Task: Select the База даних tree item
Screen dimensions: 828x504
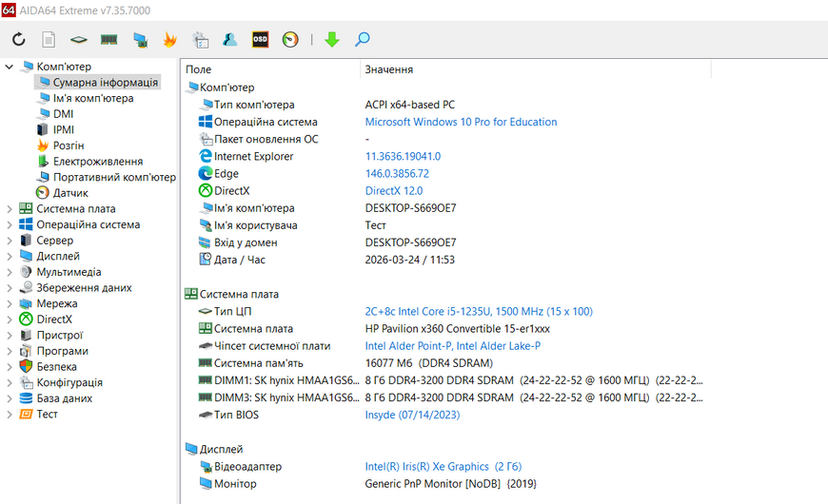Action: tap(65, 398)
